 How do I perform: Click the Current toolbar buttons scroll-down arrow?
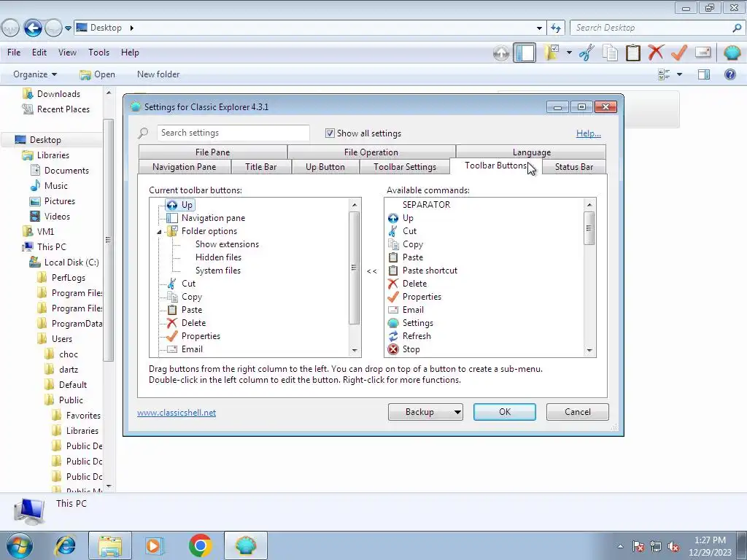click(355, 350)
